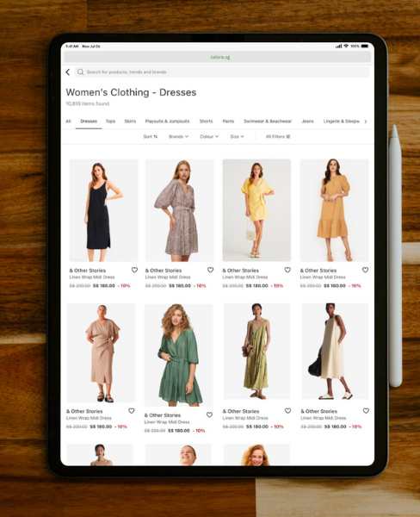Wishlist the yellow wrap mini dress via heart

click(287, 270)
